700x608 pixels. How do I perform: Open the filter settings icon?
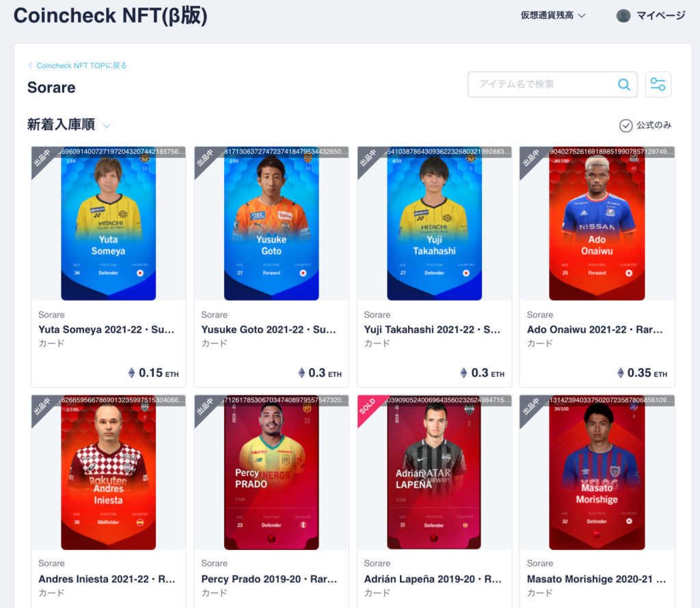(658, 84)
